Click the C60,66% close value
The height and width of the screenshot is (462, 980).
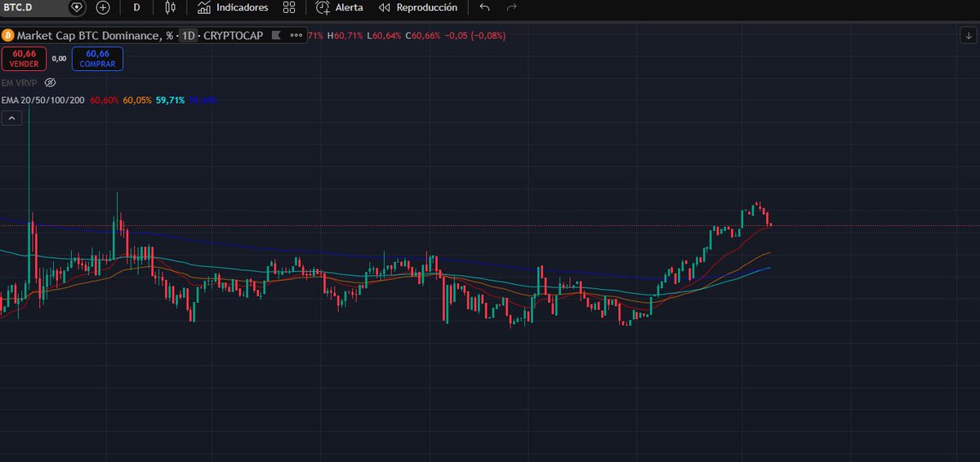tap(423, 36)
